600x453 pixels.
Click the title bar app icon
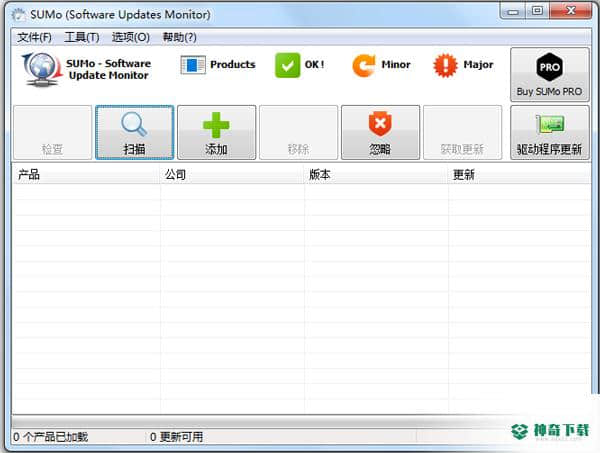point(18,15)
